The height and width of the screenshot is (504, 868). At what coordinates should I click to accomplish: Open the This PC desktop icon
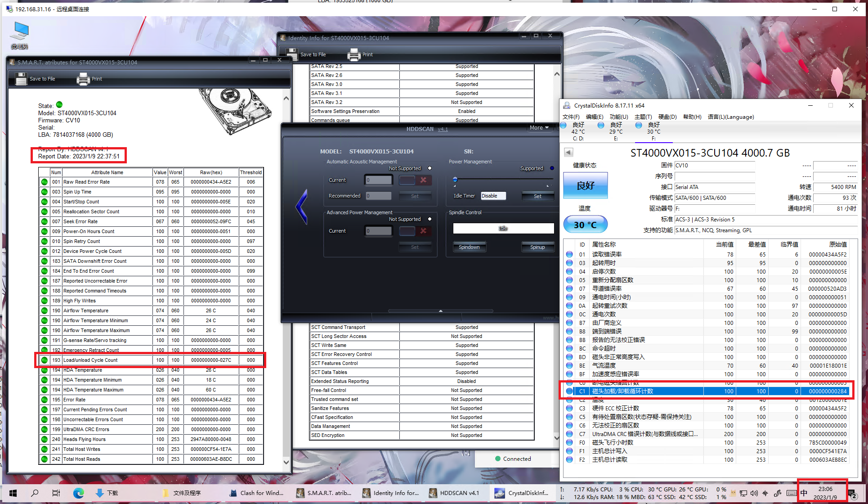click(20, 35)
